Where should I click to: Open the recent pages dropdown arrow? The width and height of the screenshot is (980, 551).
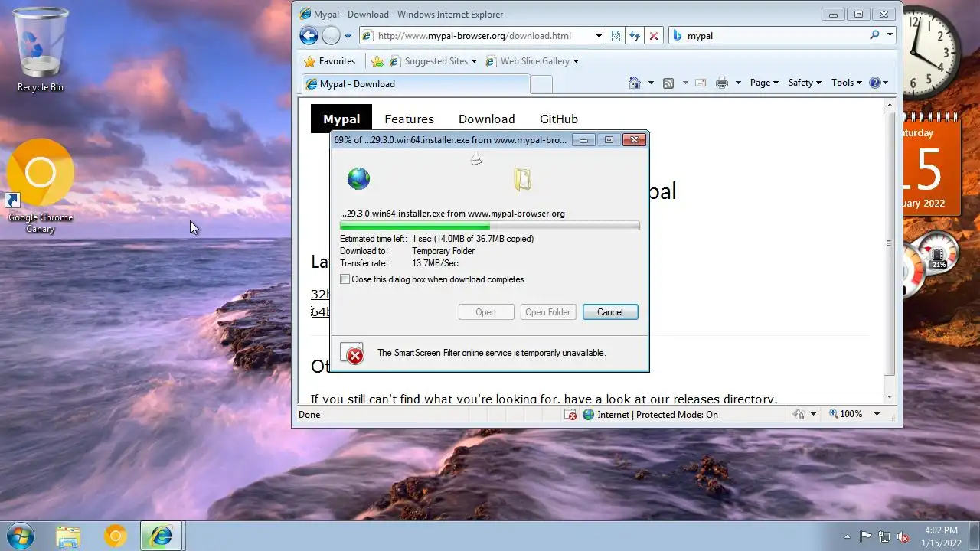pos(348,36)
